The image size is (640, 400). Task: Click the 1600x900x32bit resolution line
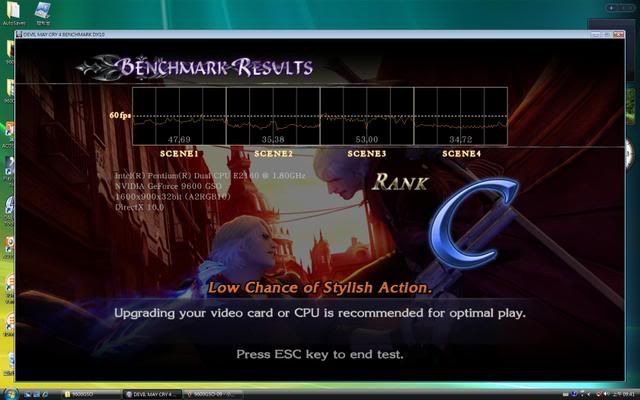(173, 196)
